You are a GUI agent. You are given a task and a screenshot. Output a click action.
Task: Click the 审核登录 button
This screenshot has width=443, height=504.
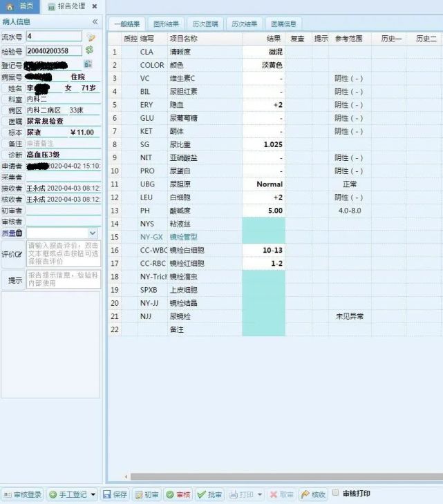[x=23, y=494]
